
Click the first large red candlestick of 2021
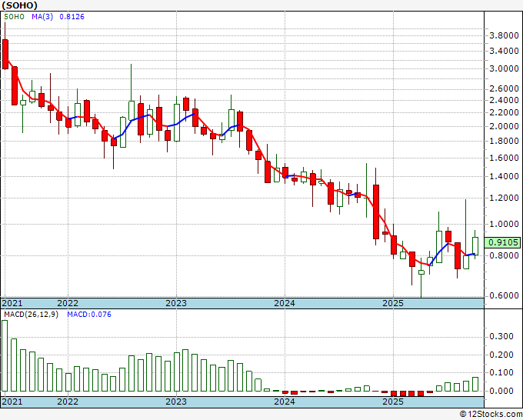coord(5,54)
